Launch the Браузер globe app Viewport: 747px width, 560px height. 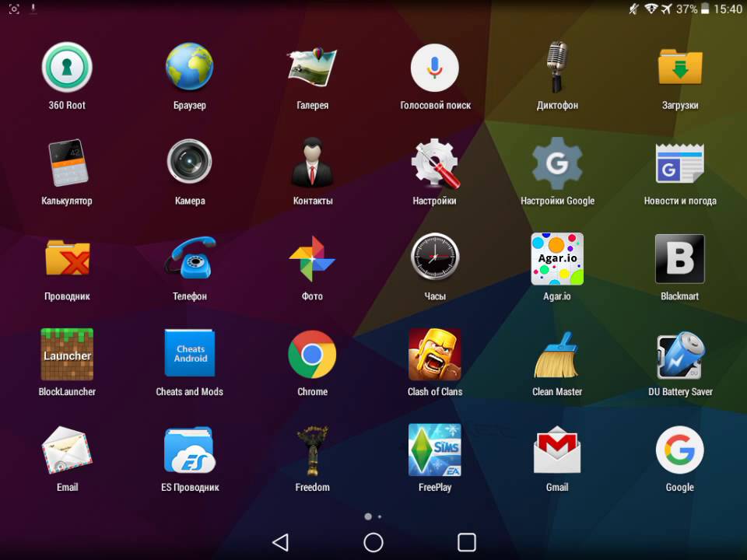(190, 67)
